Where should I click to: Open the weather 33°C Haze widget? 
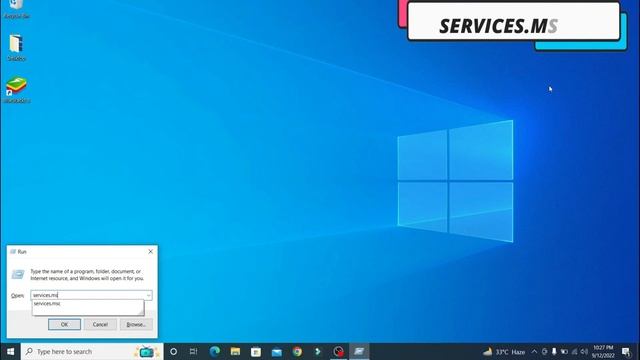pos(504,351)
